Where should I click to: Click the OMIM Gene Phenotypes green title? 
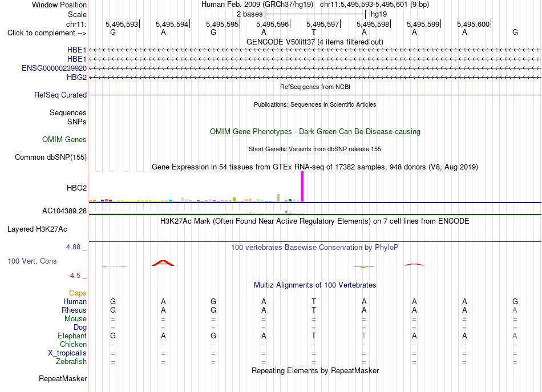[x=315, y=131]
